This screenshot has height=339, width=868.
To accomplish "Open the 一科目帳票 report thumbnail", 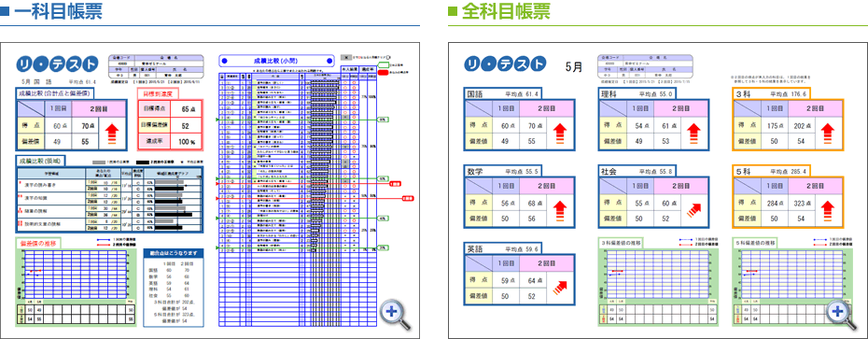I will tap(210, 190).
